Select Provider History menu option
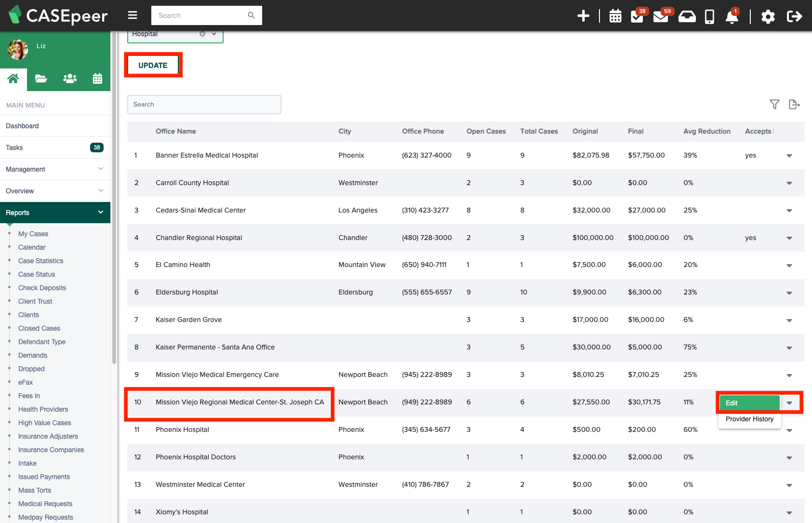Viewport: 812px width, 523px height. pyautogui.click(x=749, y=419)
